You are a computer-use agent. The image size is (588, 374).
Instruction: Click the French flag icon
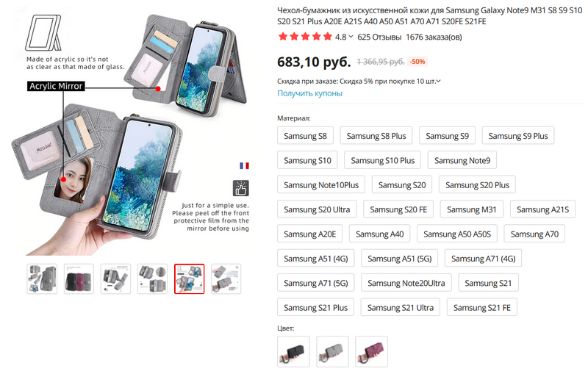coord(244,165)
